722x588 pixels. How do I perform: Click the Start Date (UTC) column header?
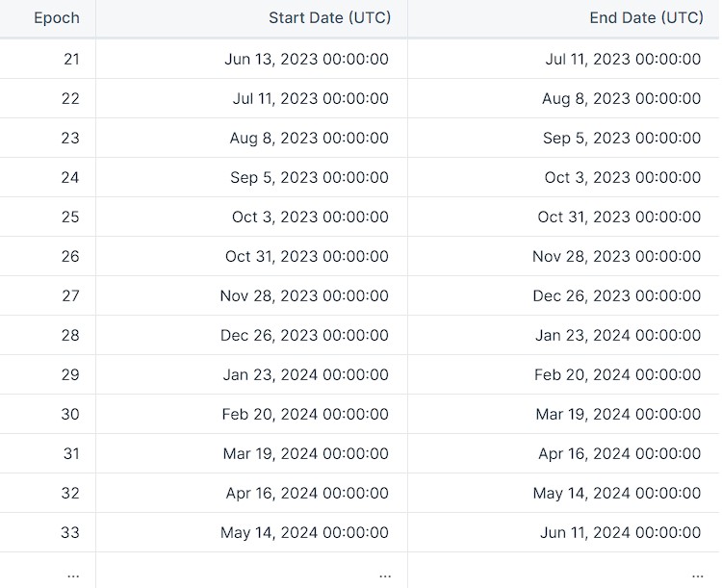click(x=329, y=18)
